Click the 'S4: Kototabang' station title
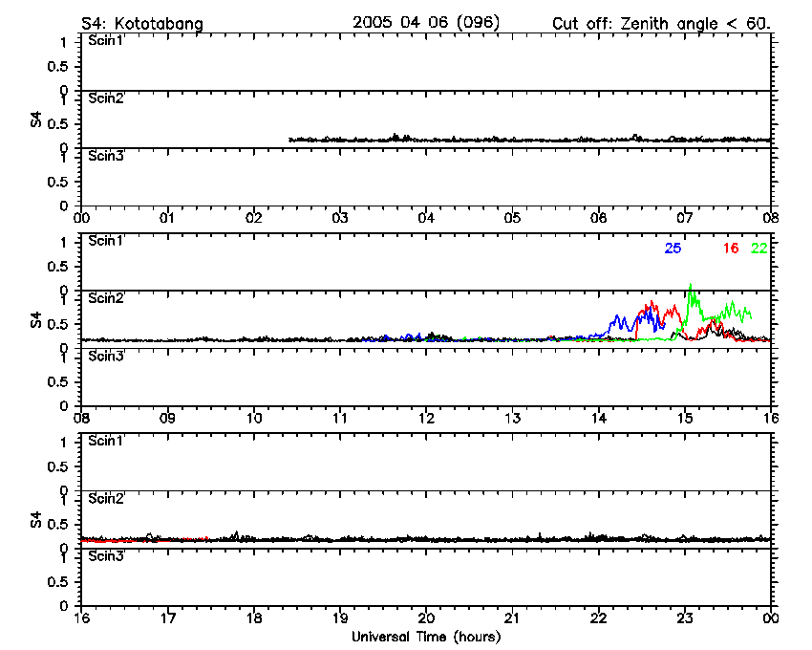 142,24
